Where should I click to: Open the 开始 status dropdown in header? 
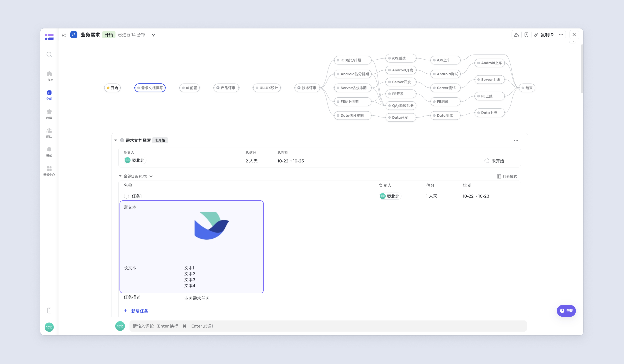click(109, 35)
